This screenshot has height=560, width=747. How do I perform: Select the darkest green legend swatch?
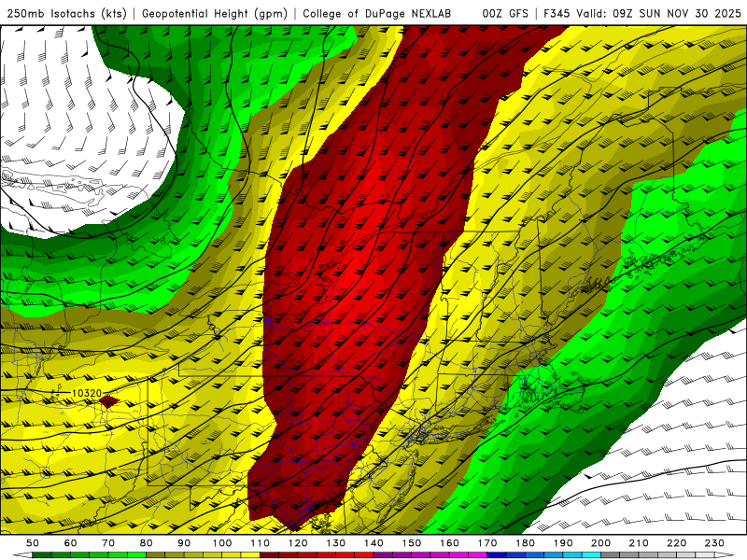click(42, 554)
